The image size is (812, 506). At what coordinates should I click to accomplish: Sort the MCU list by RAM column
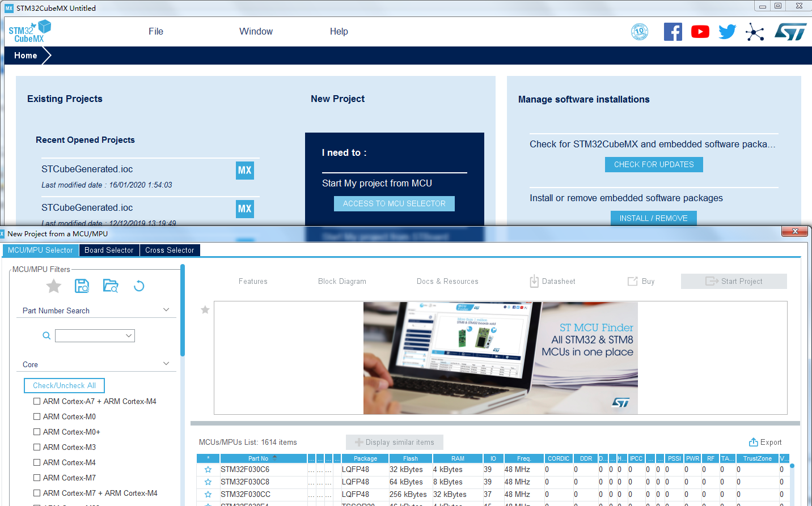tap(458, 458)
